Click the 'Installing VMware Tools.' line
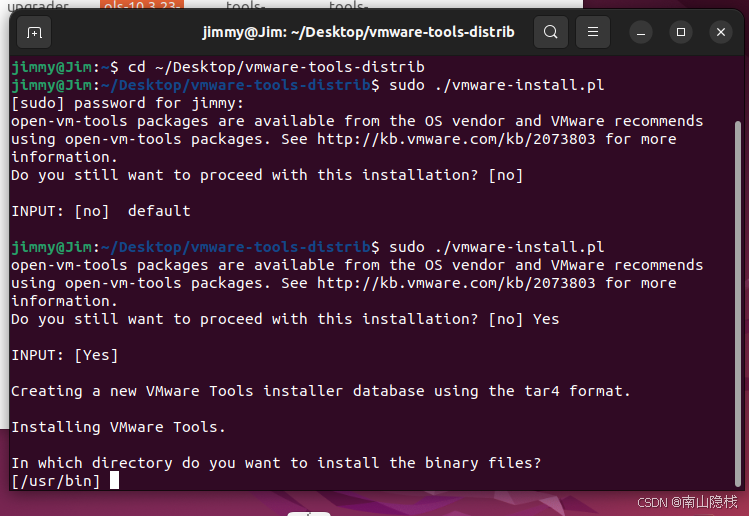The image size is (749, 516). (x=118, y=427)
